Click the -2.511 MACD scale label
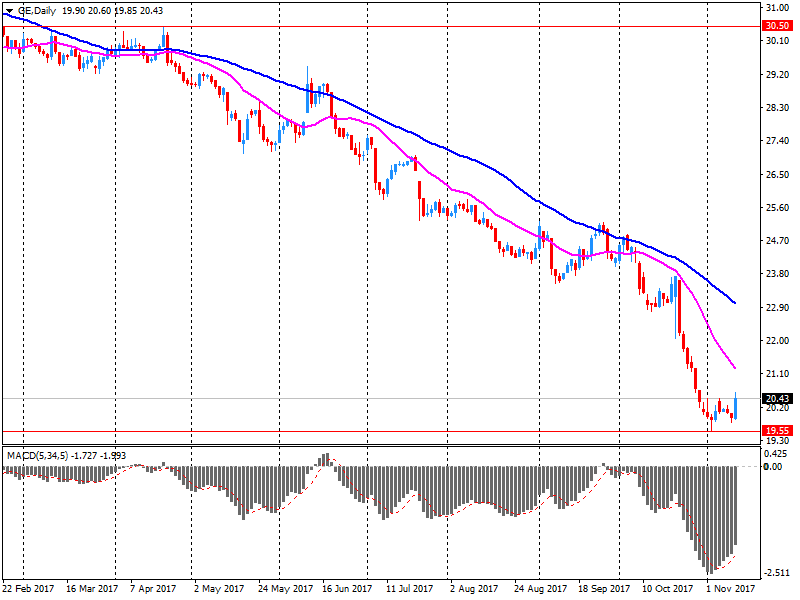This screenshot has width=800, height=600. [x=777, y=573]
